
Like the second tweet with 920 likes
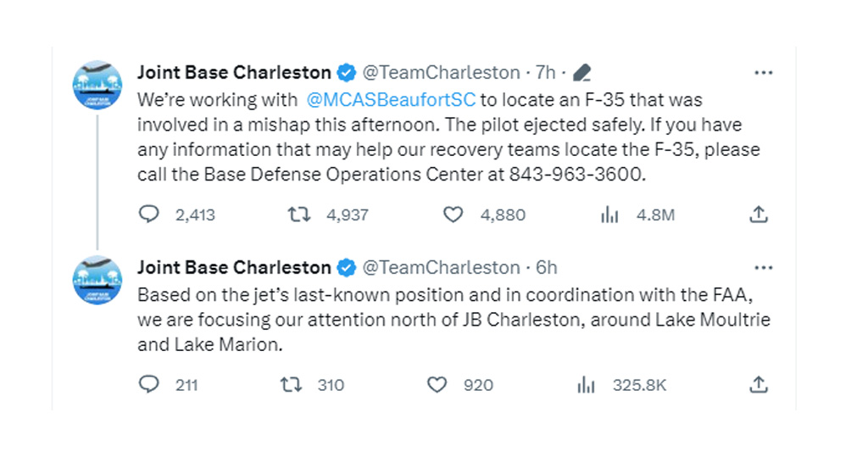tap(437, 385)
